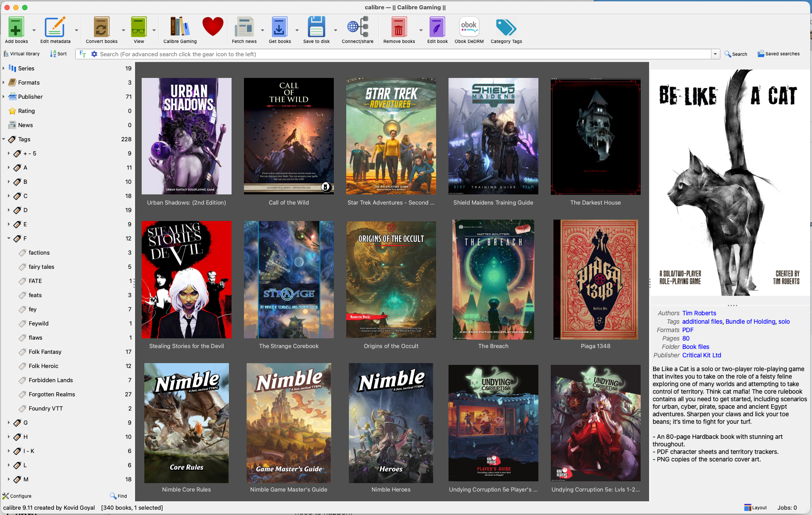
Task: Open the Category Tags icon
Action: pos(506,27)
